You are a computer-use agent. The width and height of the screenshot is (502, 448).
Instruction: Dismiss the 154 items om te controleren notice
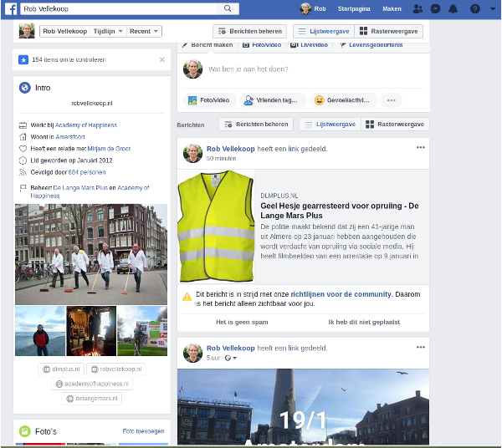(162, 60)
